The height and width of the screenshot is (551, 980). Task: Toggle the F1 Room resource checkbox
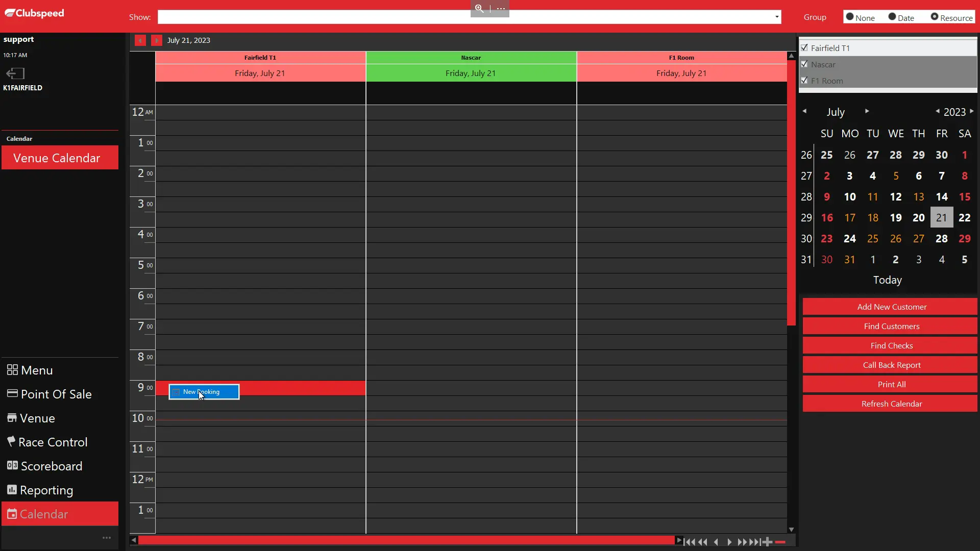[x=805, y=80]
